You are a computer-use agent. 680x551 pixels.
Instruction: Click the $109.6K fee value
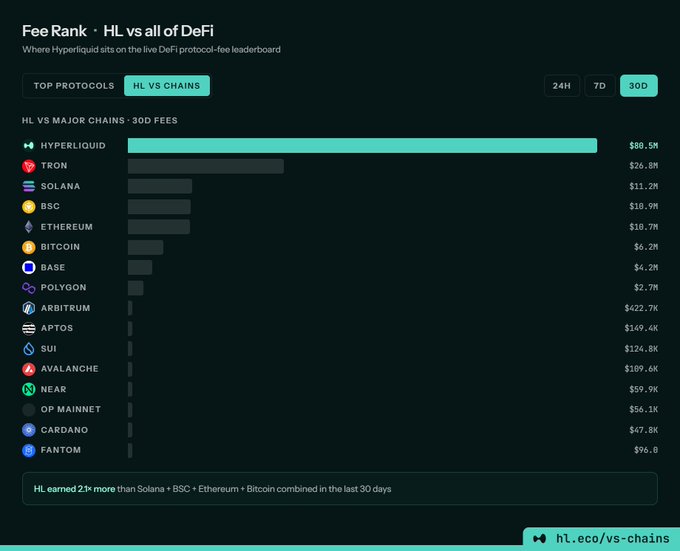[x=641, y=369]
